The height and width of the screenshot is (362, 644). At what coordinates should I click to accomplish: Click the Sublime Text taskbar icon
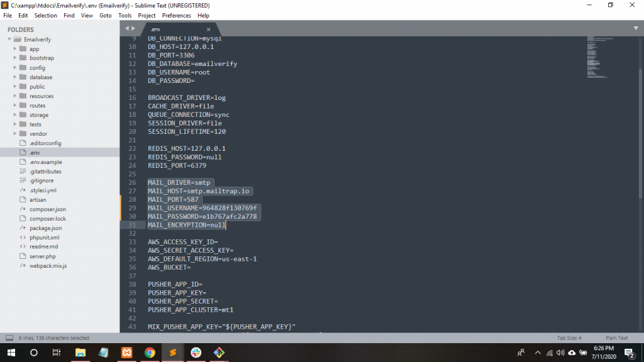[x=172, y=353]
